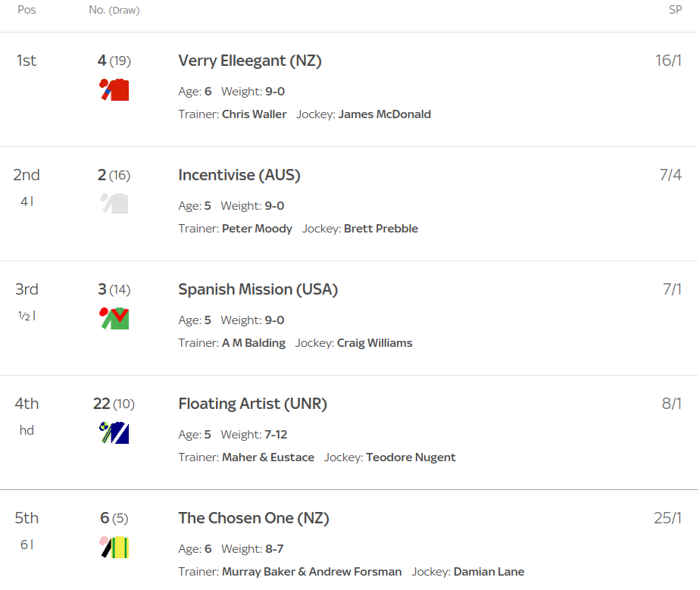Viewport: 700px width, 590px height.
Task: View jockey James McDonald's page
Action: coord(384,114)
